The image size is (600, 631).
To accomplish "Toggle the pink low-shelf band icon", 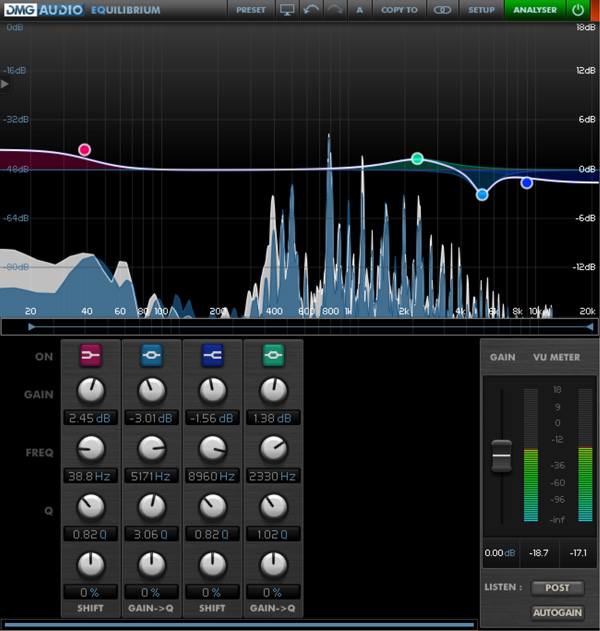I will tap(91, 355).
